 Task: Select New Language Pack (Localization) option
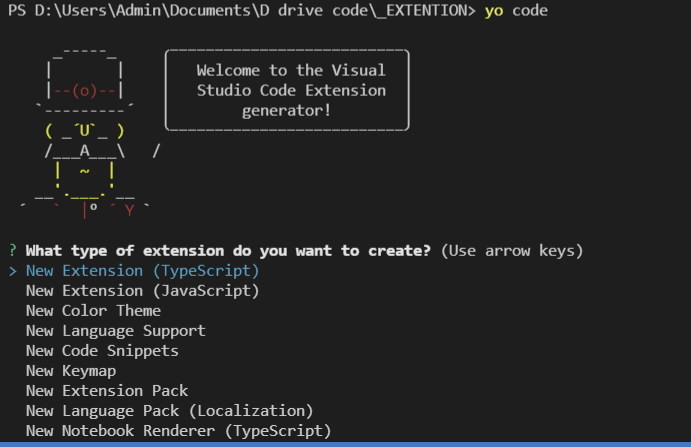pos(170,411)
